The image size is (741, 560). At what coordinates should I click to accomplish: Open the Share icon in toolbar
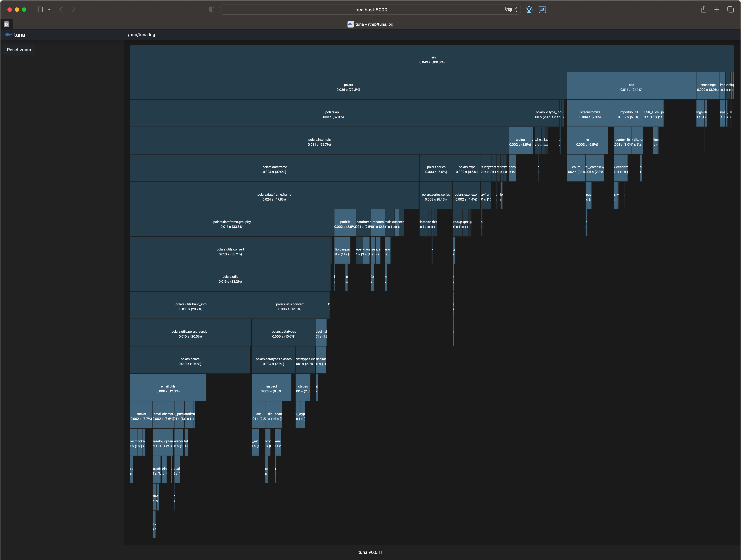(x=704, y=9)
